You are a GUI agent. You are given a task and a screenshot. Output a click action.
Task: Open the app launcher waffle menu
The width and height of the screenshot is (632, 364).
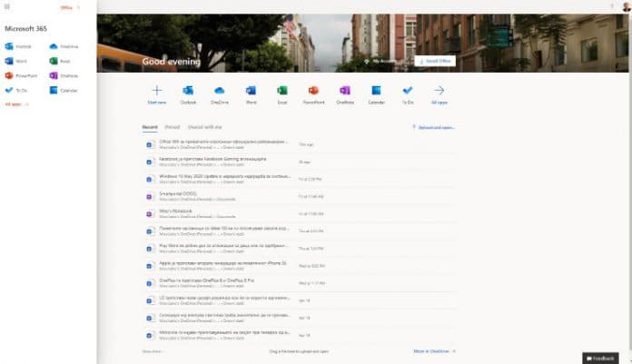(7, 7)
